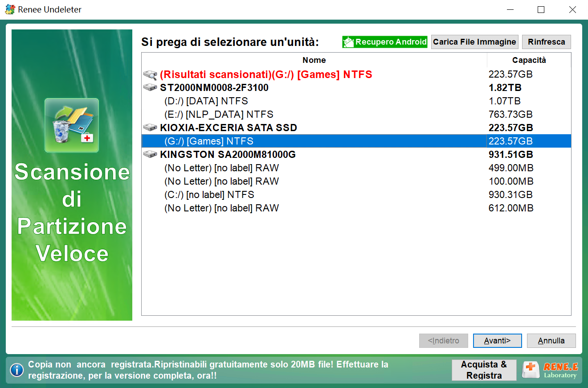Screen dimensions: 588x388
Task: Select the 499.00MB RAW partition
Action: [356, 168]
